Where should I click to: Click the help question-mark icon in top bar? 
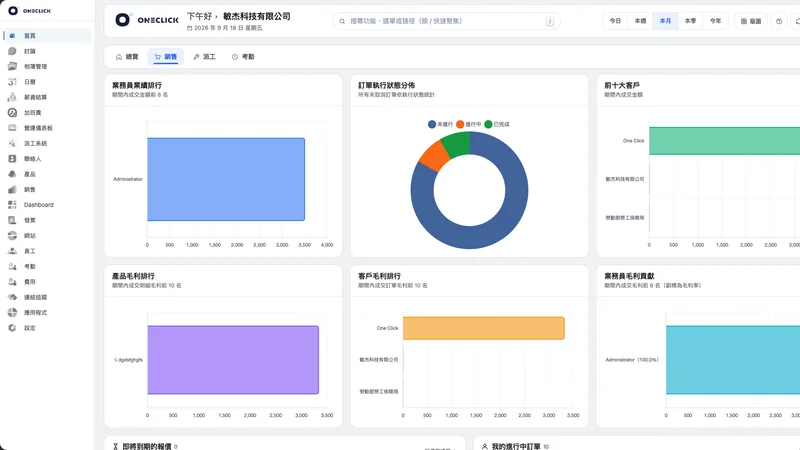point(779,21)
